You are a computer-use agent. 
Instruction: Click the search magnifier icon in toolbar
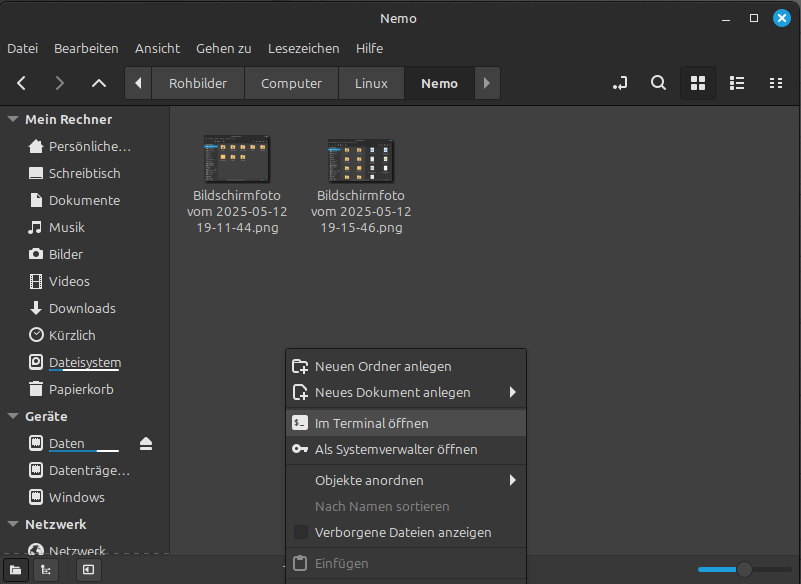(658, 83)
